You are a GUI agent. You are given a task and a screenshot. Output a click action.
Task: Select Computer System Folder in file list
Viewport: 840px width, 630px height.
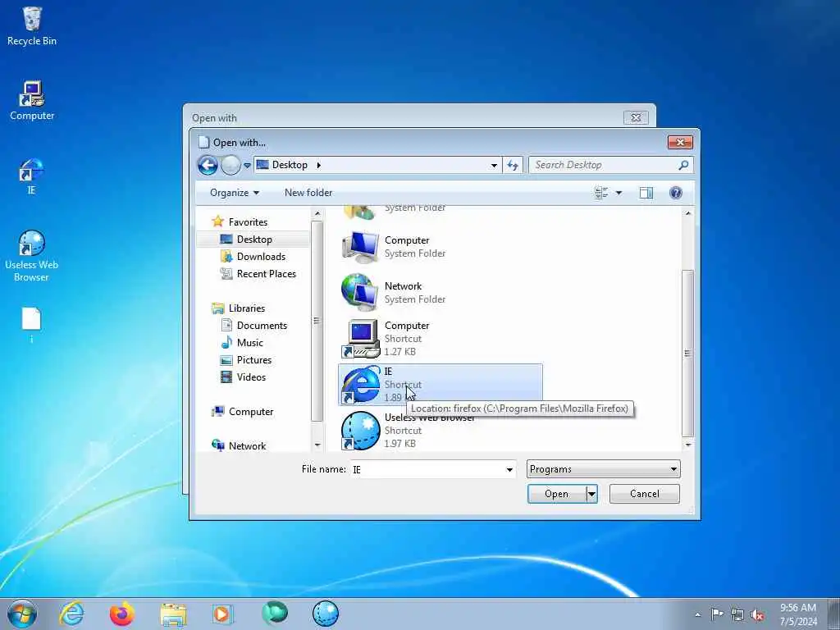(441, 246)
